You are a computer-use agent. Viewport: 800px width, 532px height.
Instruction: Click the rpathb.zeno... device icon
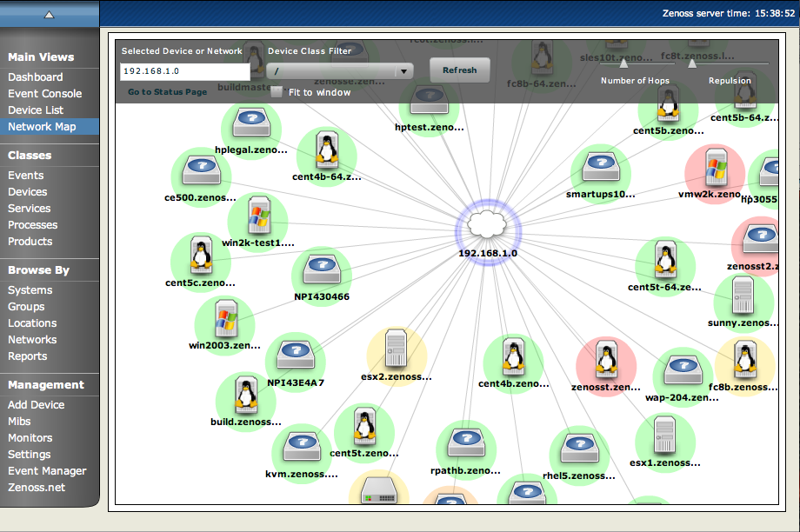click(x=466, y=442)
